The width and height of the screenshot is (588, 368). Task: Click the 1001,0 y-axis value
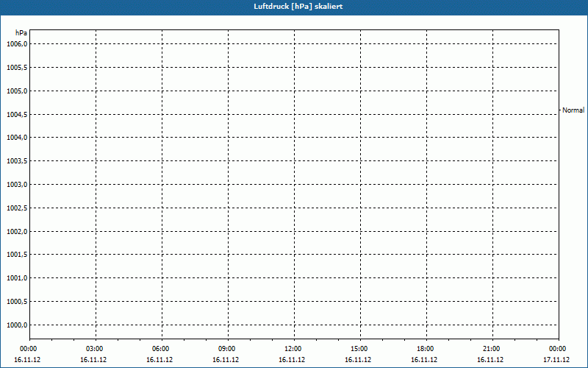(x=17, y=278)
